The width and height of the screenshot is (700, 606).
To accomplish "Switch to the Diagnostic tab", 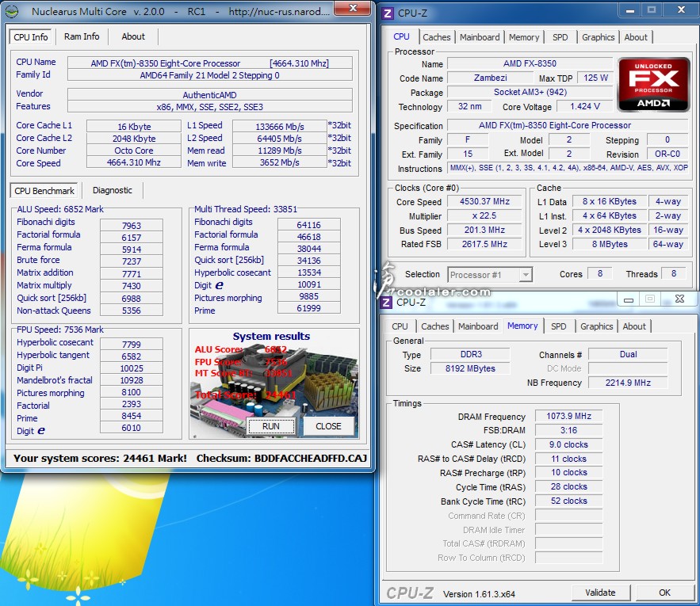I will coord(113,191).
